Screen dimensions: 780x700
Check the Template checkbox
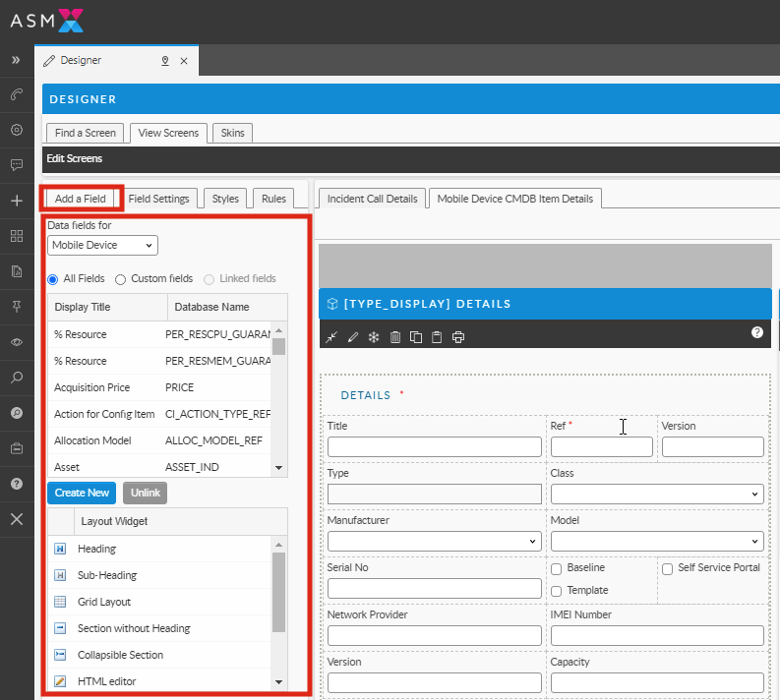[x=557, y=591]
